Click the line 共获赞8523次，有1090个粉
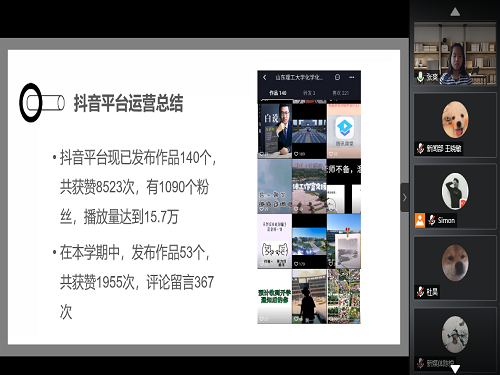 [135, 187]
